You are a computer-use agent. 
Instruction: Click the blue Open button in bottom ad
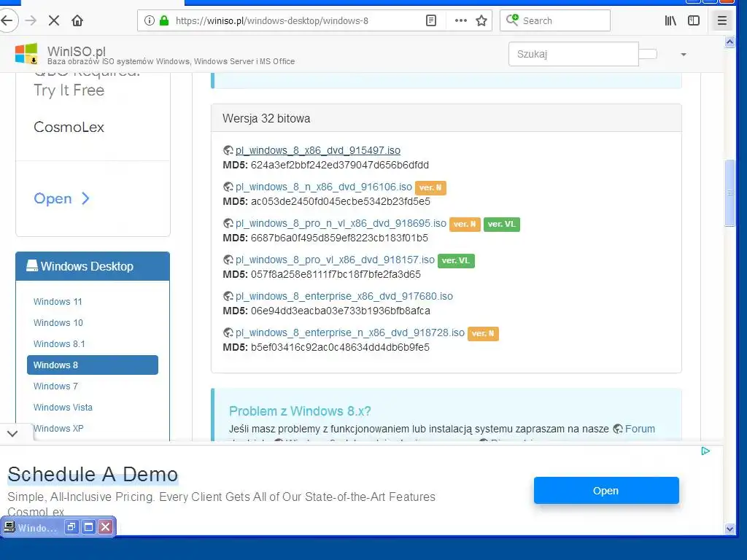[606, 491]
